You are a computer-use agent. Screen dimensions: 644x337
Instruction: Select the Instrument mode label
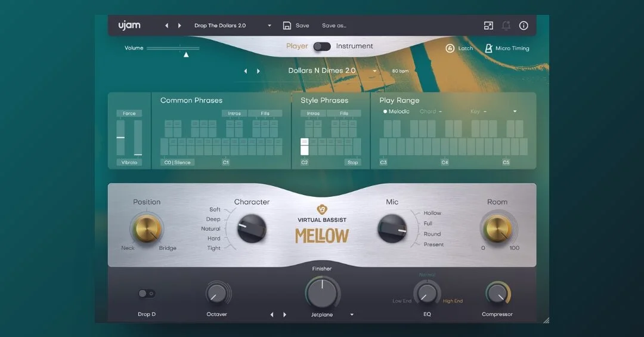point(354,46)
